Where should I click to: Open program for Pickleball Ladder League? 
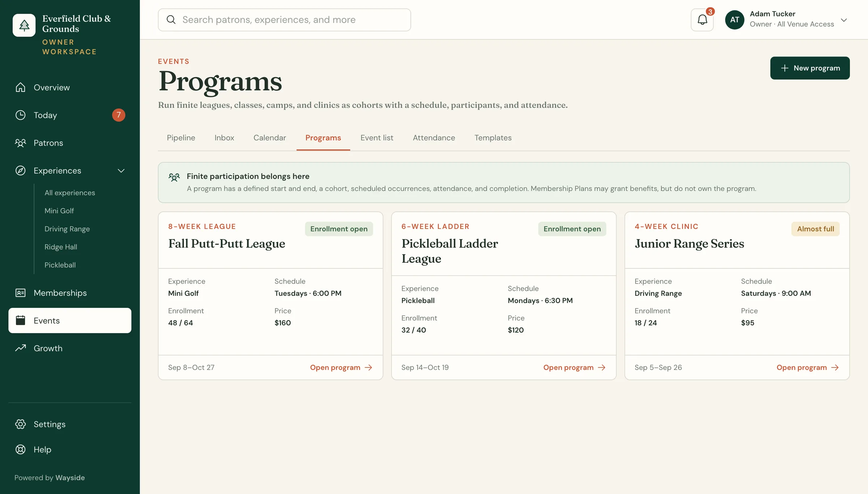click(574, 368)
